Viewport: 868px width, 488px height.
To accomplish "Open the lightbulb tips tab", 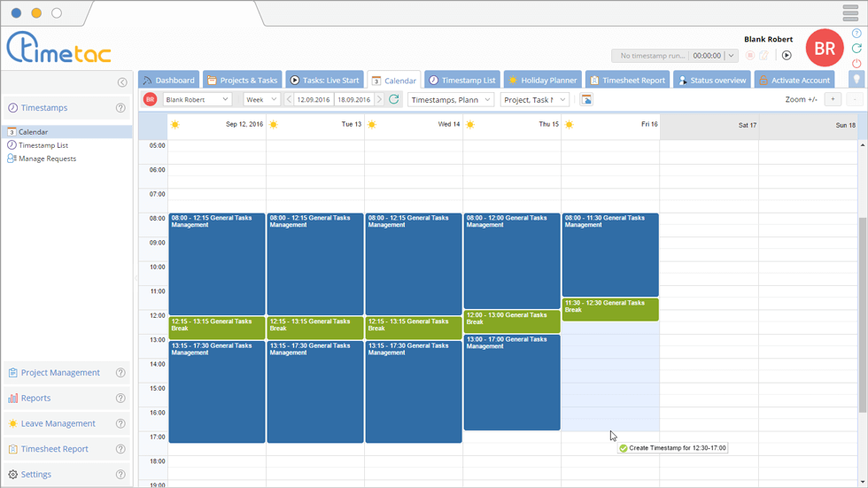I will [856, 79].
